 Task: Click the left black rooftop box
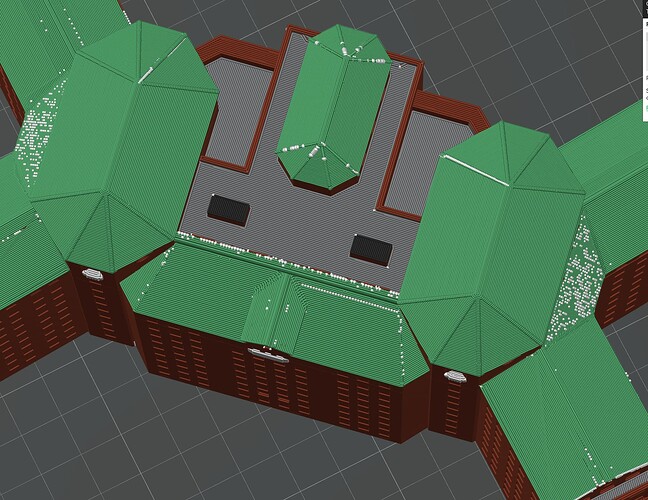[229, 210]
